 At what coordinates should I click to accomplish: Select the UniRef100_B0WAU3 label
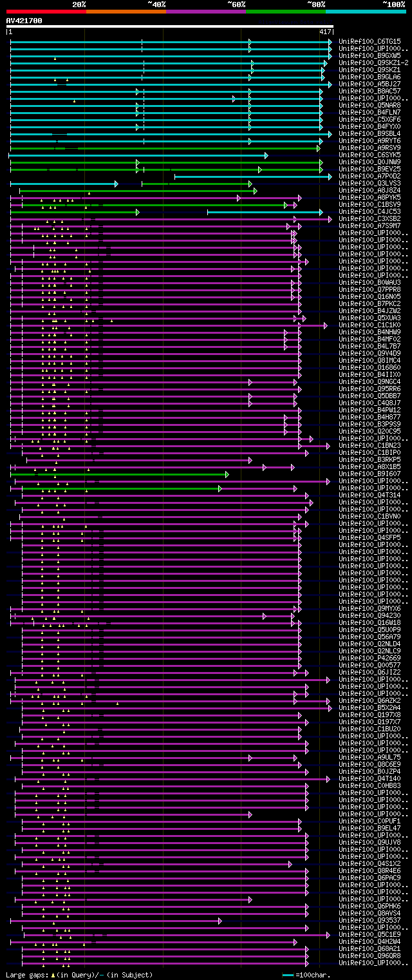[369, 282]
